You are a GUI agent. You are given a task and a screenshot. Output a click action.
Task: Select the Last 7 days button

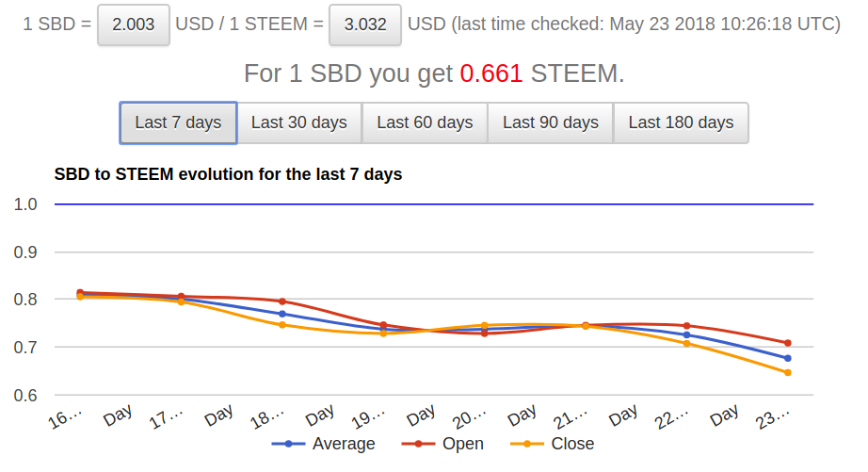(x=178, y=122)
